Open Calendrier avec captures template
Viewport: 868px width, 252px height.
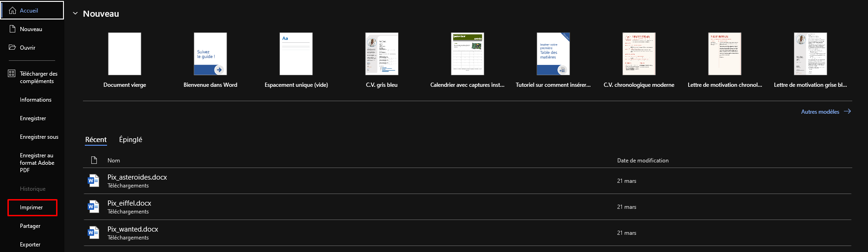tap(468, 60)
